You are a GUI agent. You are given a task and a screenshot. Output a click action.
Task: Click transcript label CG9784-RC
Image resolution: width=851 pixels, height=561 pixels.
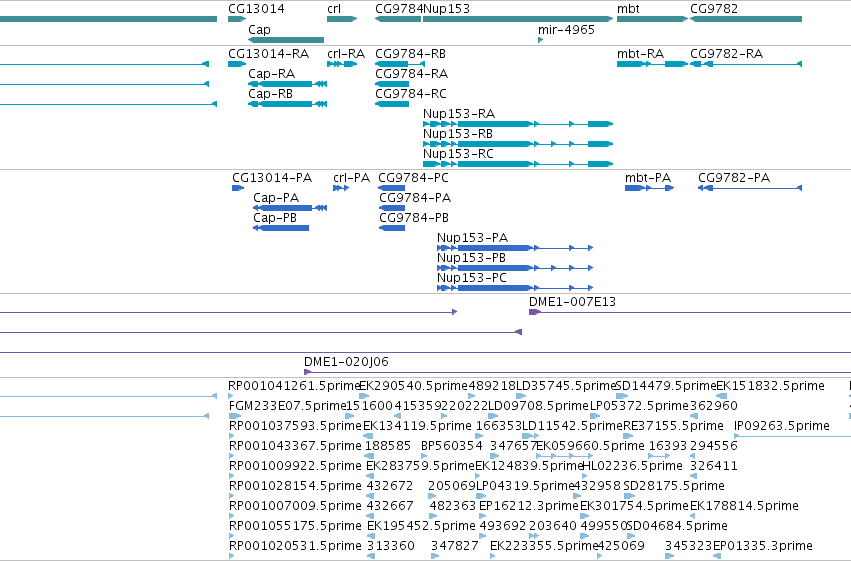(x=411, y=94)
